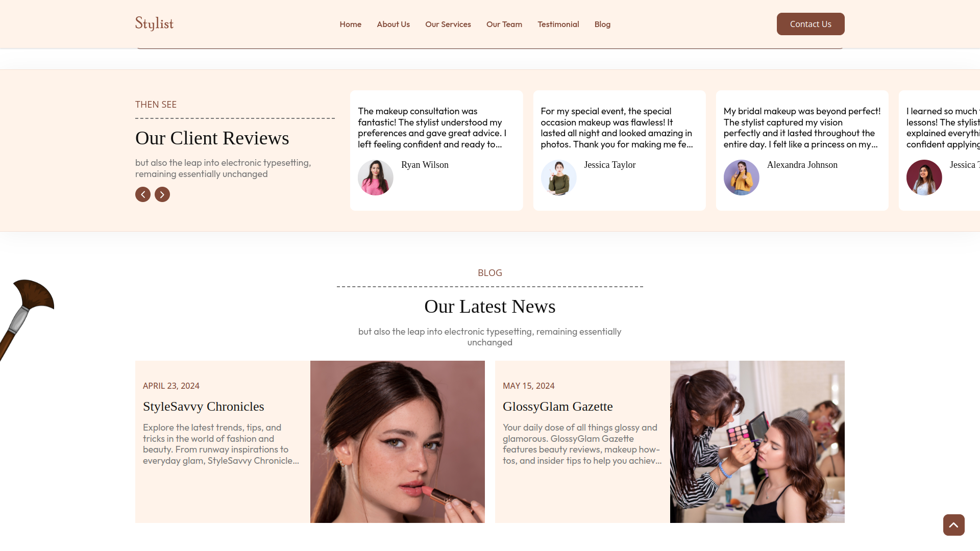980x551 pixels.
Task: Click the scroll-to-top arrow button
Action: [x=953, y=525]
